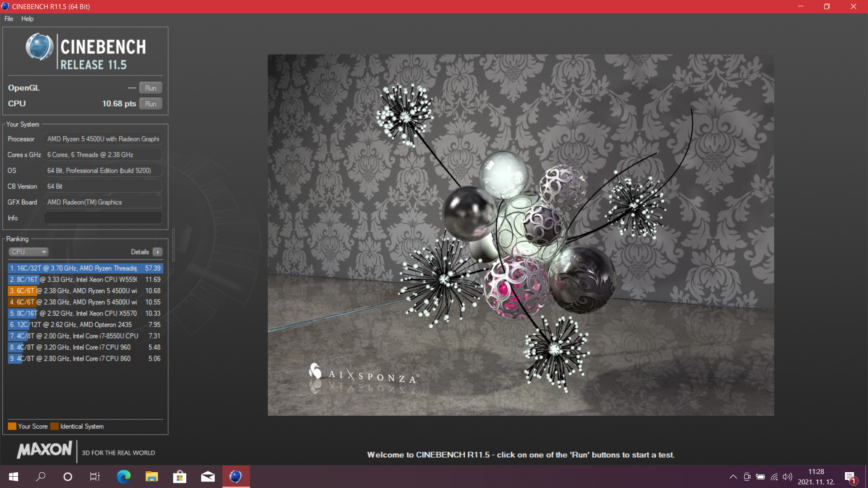
Task: Launch Microsoft Edge from taskbar
Action: [x=123, y=477]
